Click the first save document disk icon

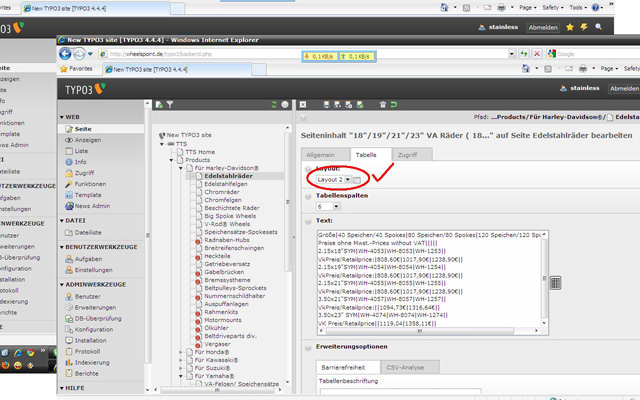326,105
